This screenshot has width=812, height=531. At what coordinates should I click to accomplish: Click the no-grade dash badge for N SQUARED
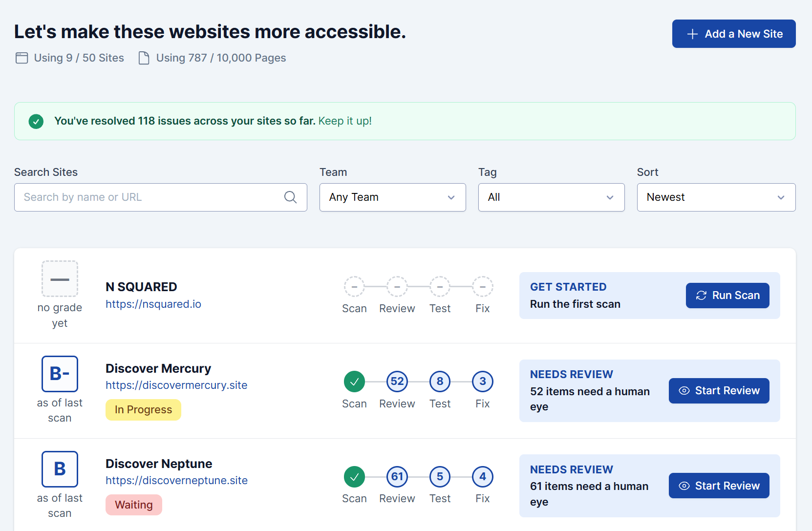60,279
